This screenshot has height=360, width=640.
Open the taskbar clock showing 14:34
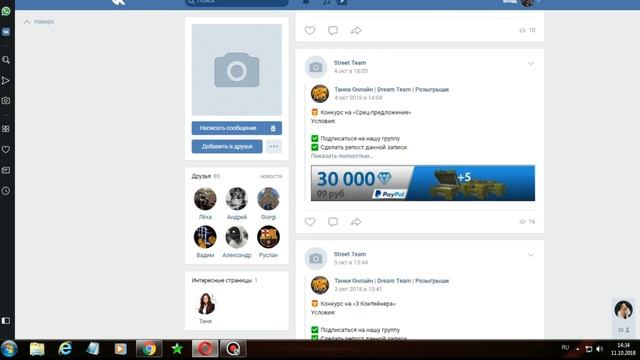click(x=623, y=349)
